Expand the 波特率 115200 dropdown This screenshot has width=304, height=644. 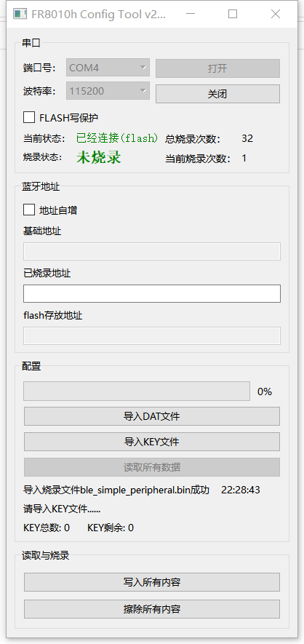(x=108, y=91)
